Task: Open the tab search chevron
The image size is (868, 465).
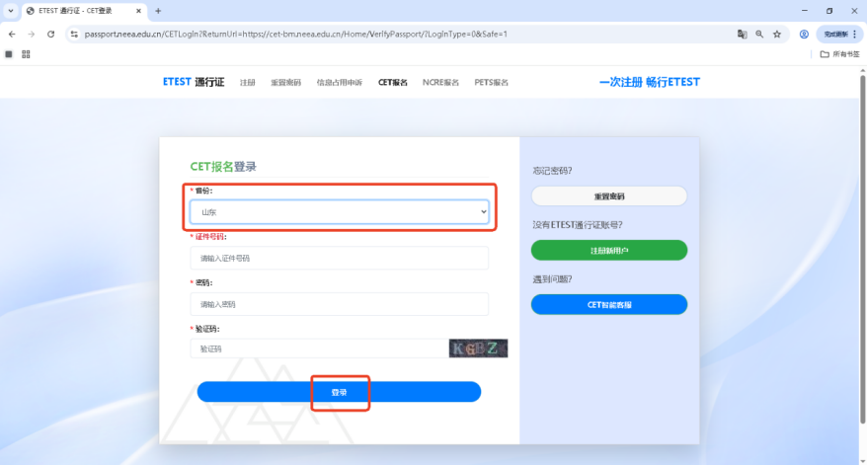Action: [x=10, y=11]
